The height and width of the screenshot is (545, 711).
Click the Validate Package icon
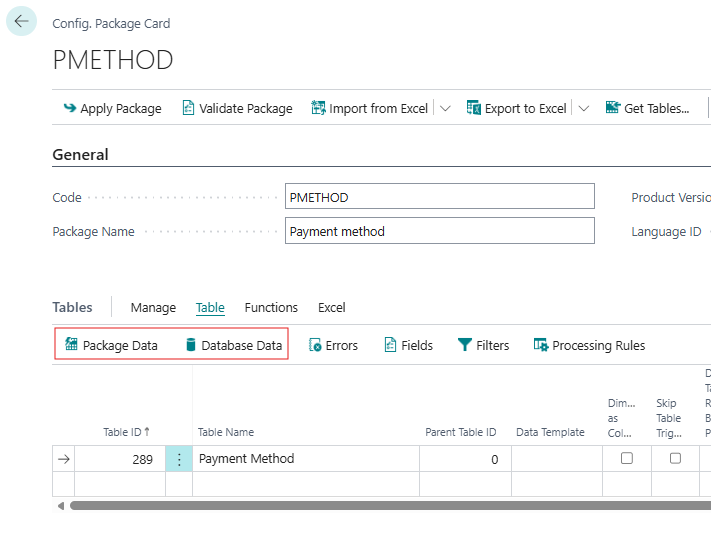coord(188,108)
